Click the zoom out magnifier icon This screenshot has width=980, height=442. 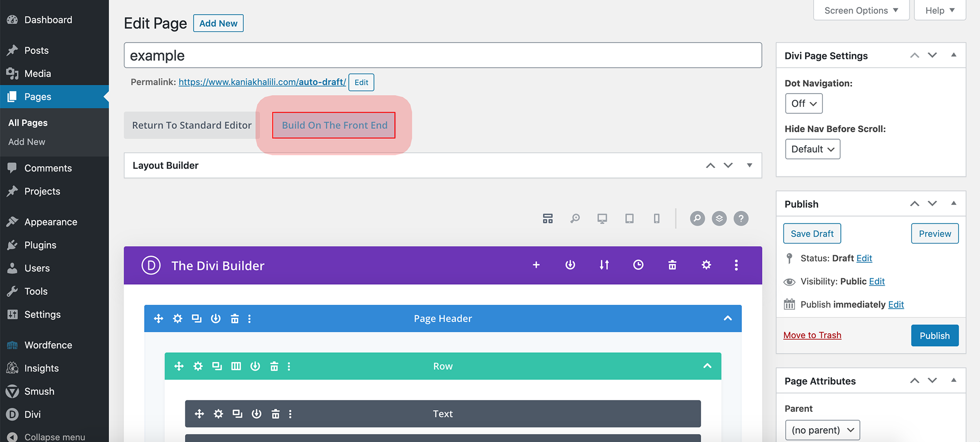(575, 219)
